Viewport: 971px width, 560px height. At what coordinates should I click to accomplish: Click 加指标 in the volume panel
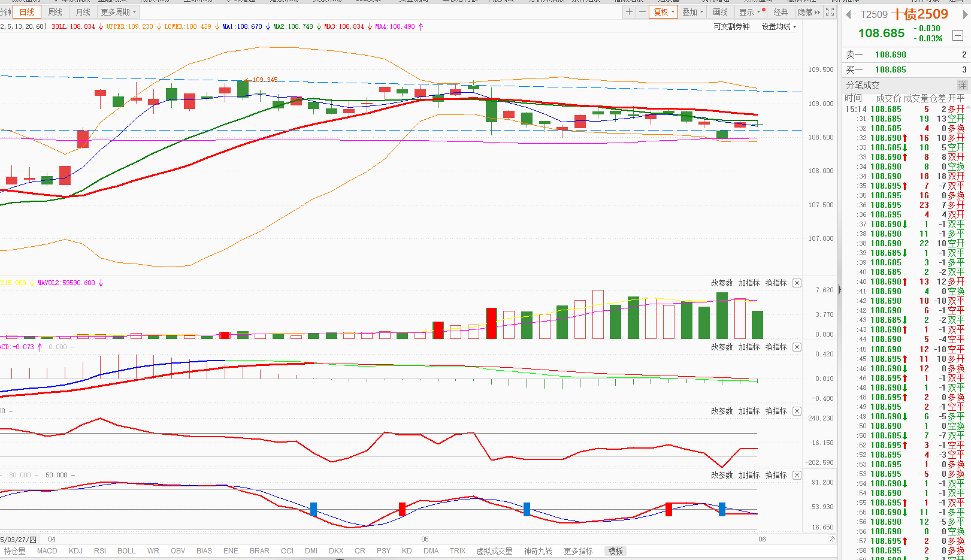tap(749, 283)
